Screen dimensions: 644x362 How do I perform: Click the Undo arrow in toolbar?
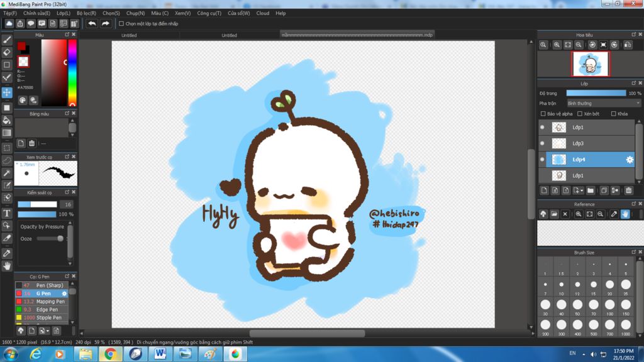tap(92, 23)
